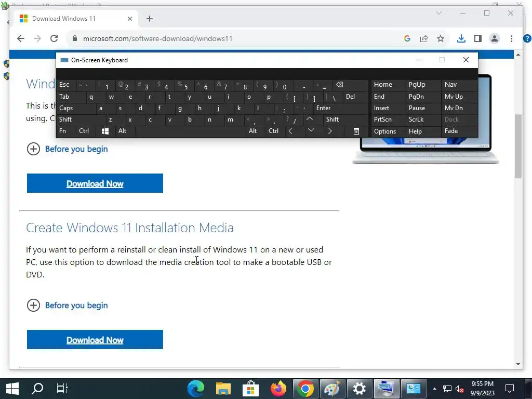Tap the Windows logo key on keyboard
Viewport: 532px width, 399px height.
pyautogui.click(x=105, y=131)
